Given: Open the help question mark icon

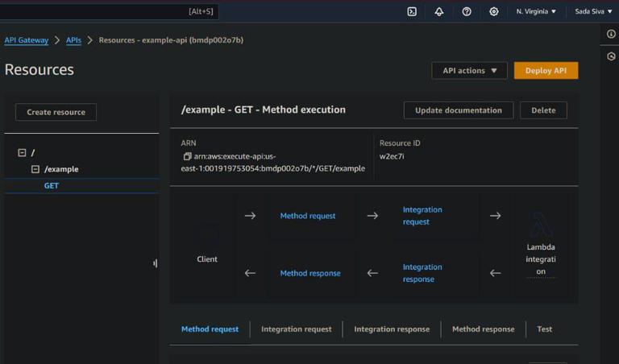Looking at the screenshot, I should (x=467, y=11).
